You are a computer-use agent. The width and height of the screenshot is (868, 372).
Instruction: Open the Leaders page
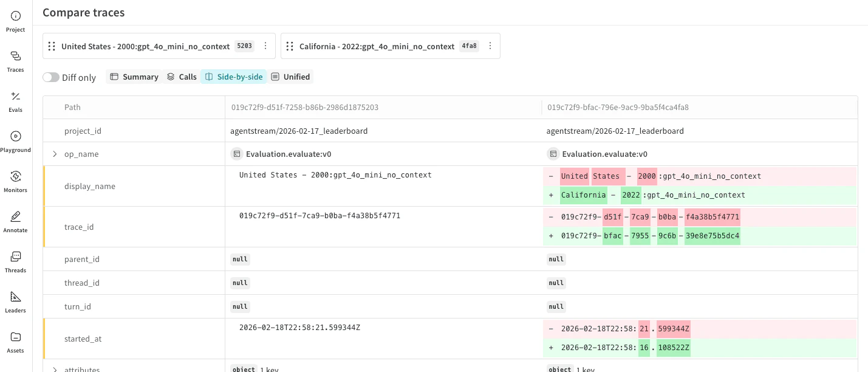pyautogui.click(x=16, y=302)
